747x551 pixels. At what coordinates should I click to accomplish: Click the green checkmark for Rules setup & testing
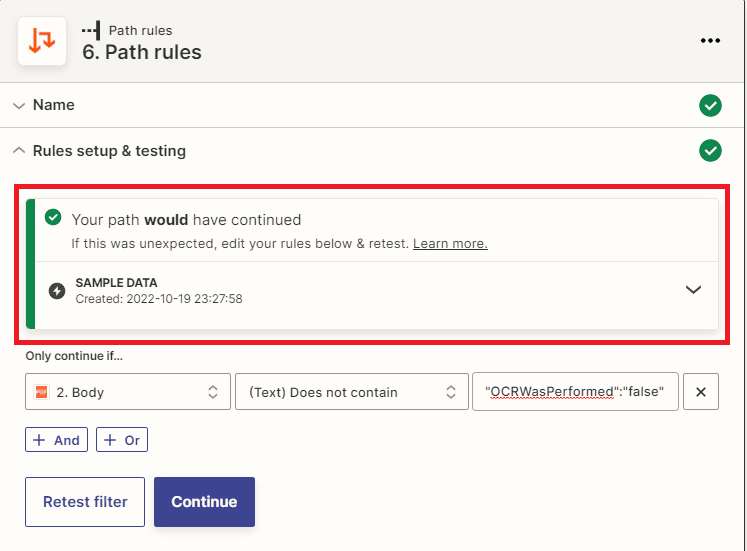coord(710,150)
